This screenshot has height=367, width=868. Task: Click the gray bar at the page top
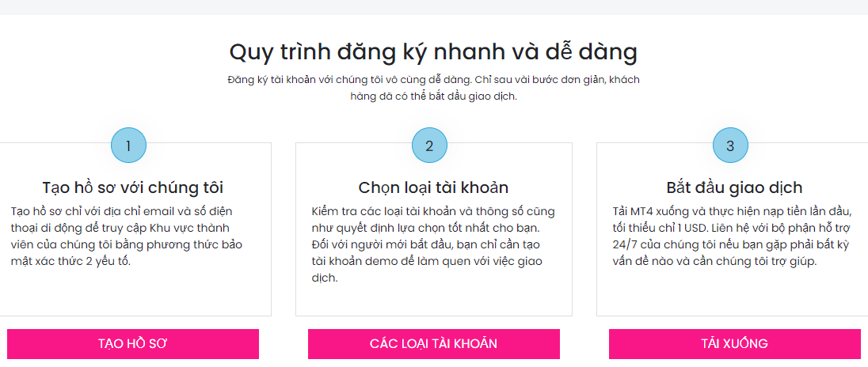tap(433, 7)
